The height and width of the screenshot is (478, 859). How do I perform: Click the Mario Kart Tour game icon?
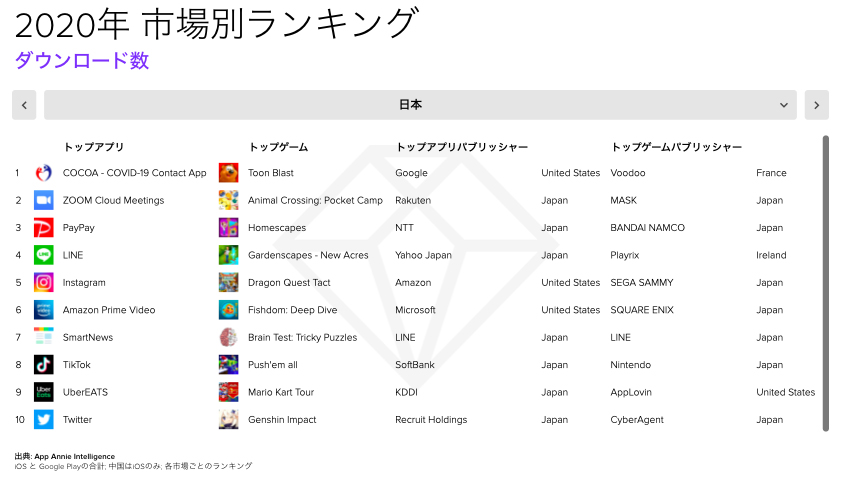point(228,392)
